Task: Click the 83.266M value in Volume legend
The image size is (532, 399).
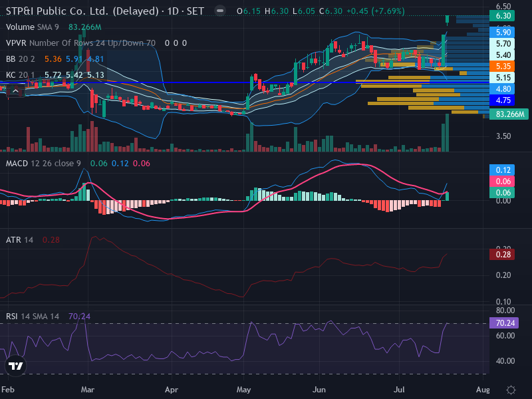Action: pyautogui.click(x=85, y=27)
